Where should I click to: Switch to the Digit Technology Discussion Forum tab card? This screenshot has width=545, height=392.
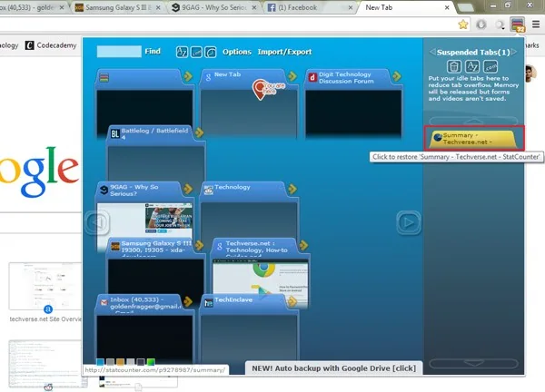(353, 103)
